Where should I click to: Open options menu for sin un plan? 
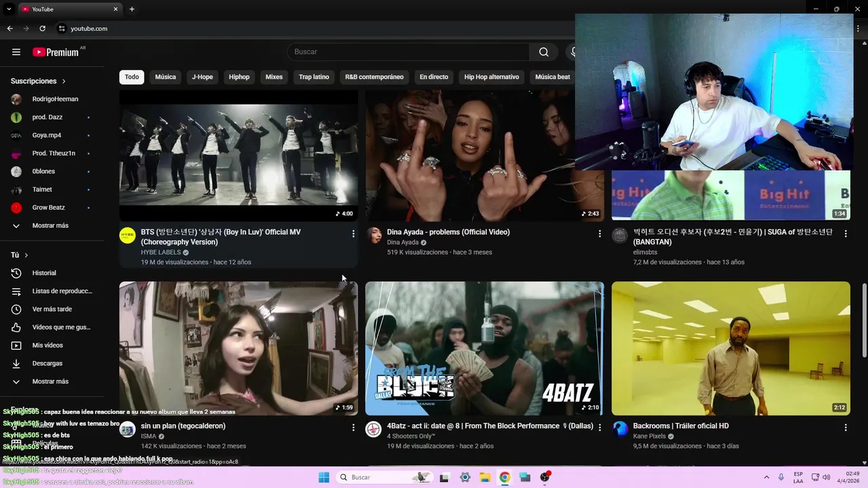click(353, 428)
